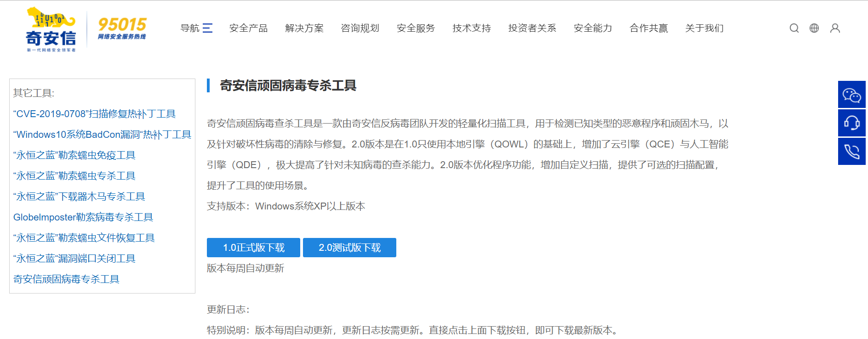Open the Windows10系统BadCon漏洞 热补丁工具 link
This screenshot has height=339, width=868.
[x=102, y=135]
